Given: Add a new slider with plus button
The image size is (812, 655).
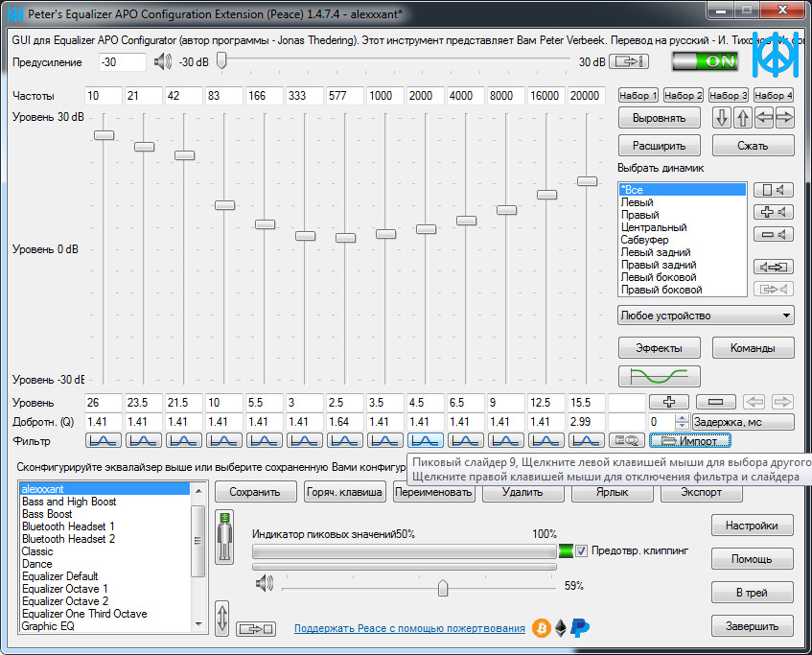Looking at the screenshot, I should [668, 402].
